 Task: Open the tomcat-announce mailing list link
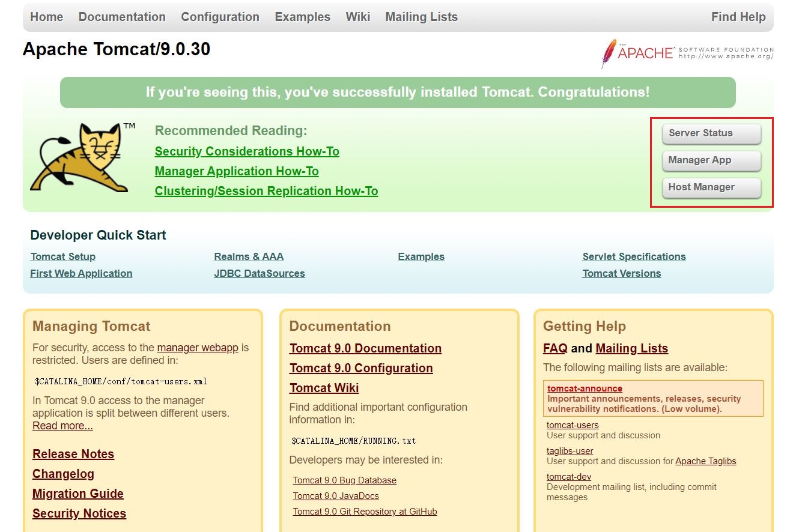coord(585,388)
